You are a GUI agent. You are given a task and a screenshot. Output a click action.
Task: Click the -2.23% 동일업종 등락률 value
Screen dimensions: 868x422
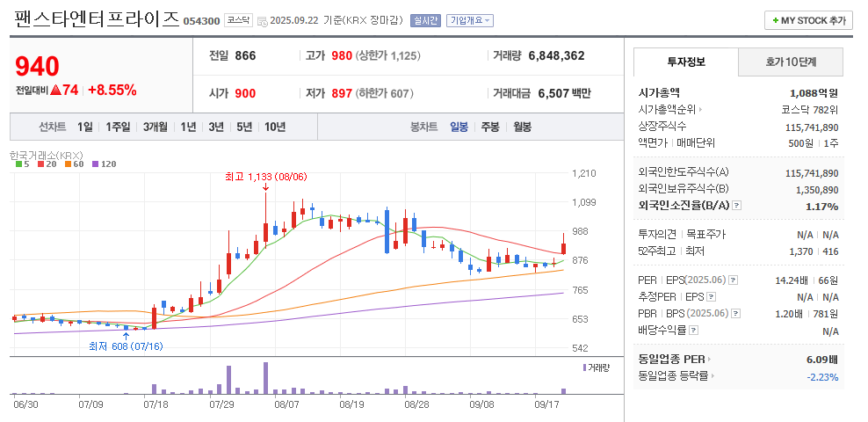822,377
